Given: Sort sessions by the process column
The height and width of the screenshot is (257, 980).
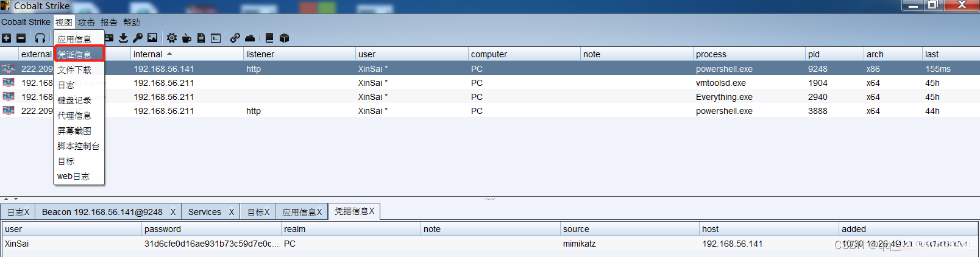Looking at the screenshot, I should (x=749, y=54).
